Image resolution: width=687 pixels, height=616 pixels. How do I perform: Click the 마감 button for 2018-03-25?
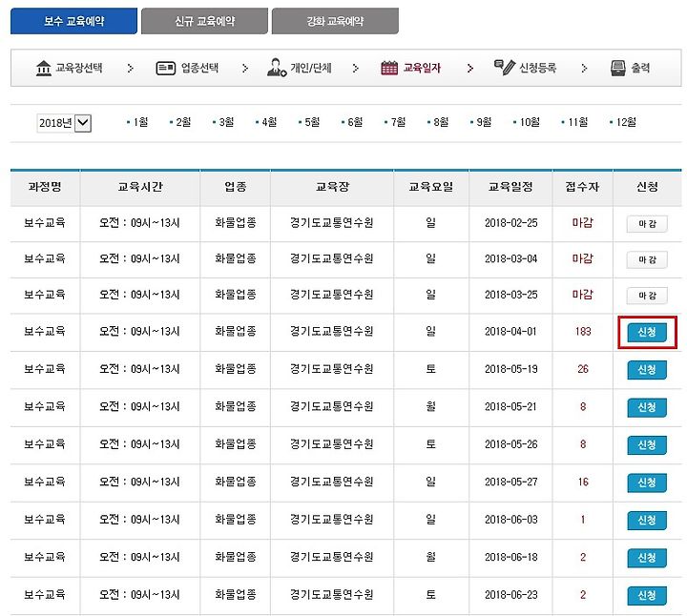coord(647,296)
